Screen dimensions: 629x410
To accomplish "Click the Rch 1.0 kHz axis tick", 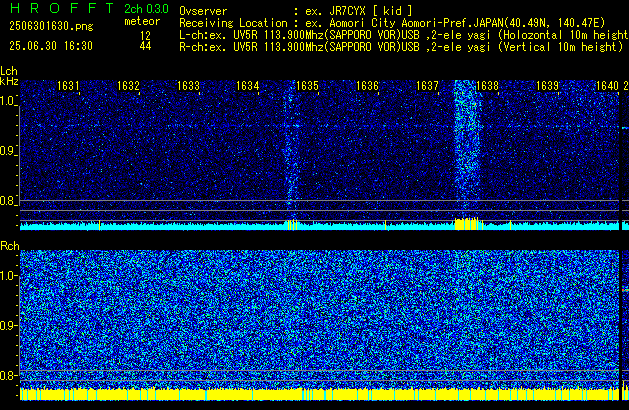I will (x=8, y=276).
